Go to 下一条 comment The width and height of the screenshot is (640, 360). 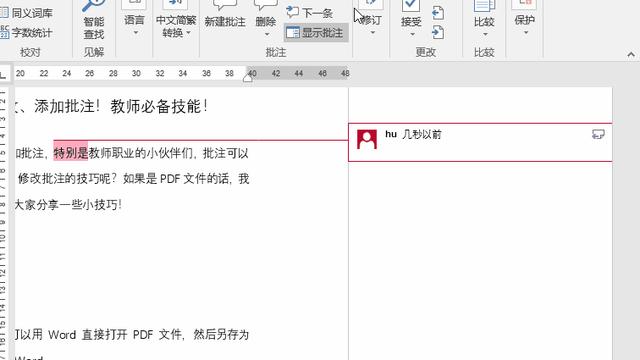310,13
